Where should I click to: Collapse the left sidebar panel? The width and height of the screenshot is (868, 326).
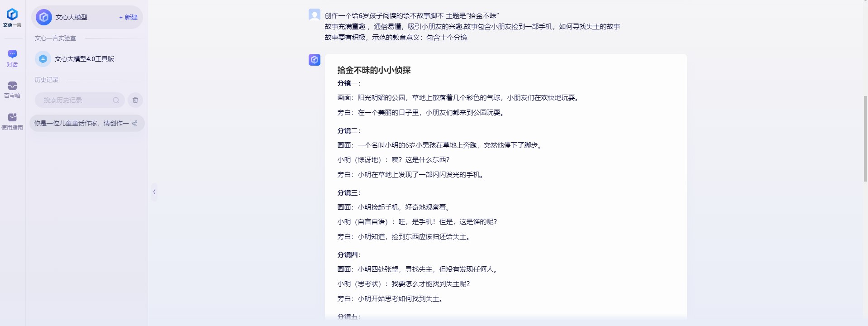pyautogui.click(x=154, y=192)
